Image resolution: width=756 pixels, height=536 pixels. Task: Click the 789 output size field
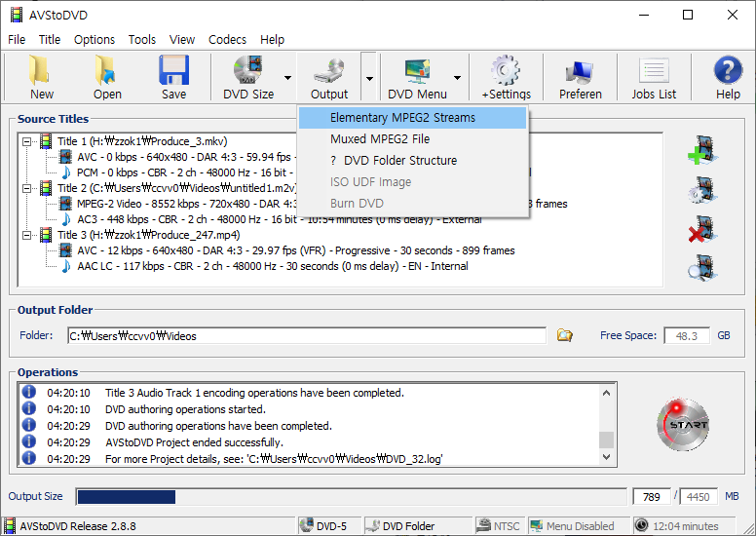652,496
